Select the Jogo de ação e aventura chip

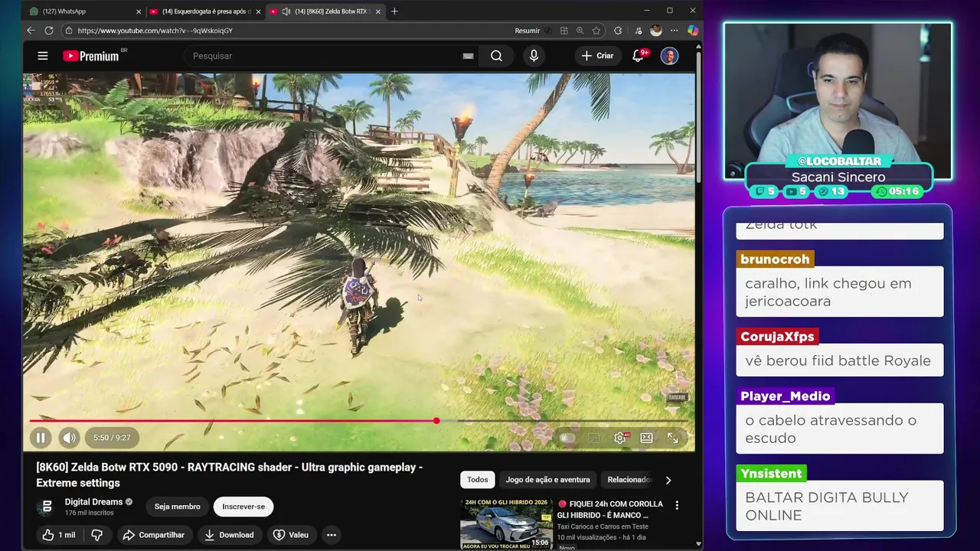point(548,480)
